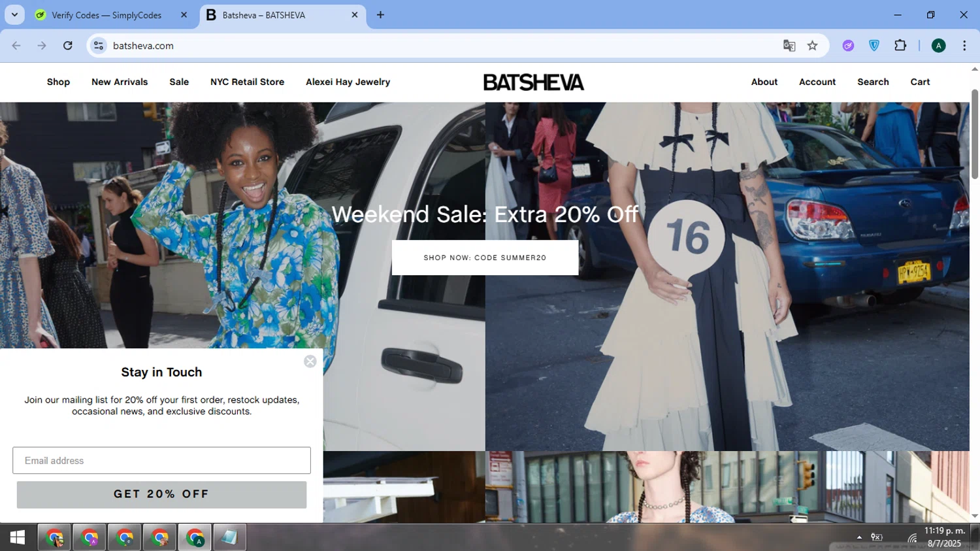Click the GET 20% OFF button

161,494
